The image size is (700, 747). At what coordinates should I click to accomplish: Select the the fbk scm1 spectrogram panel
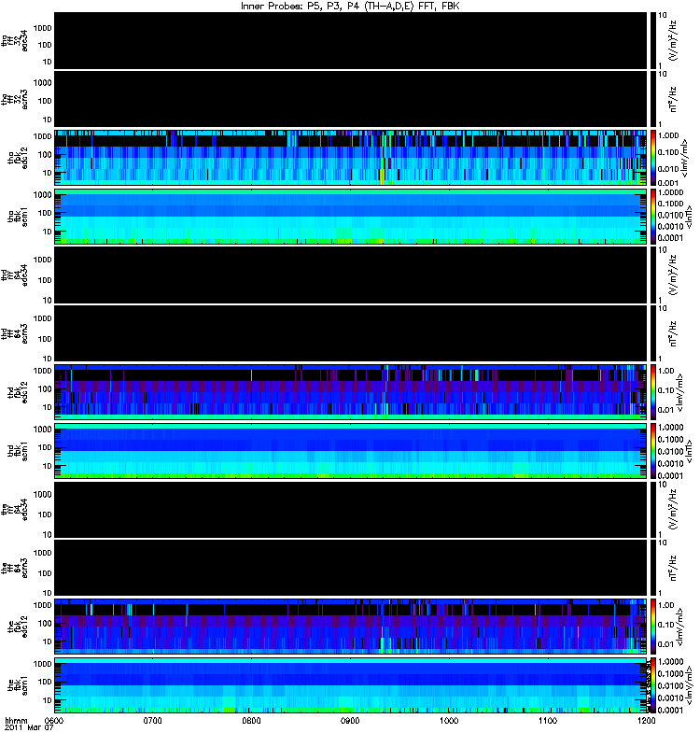click(351, 685)
